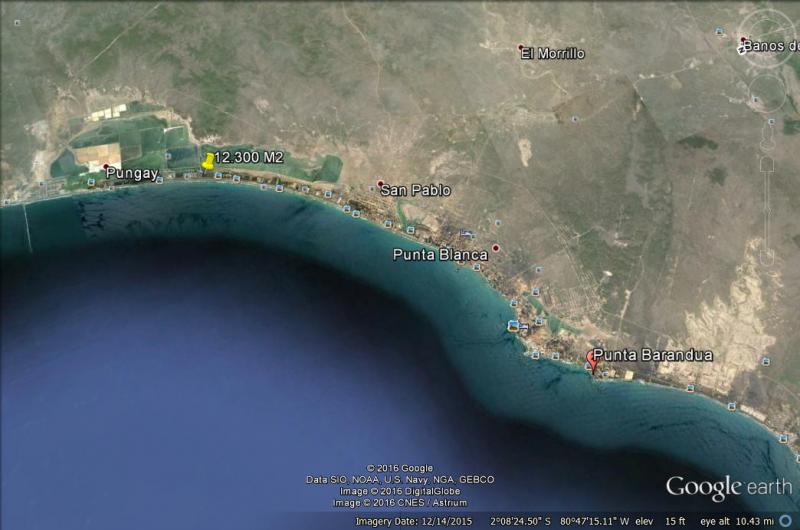The width and height of the screenshot is (800, 530).
Task: Click the Google Earth logo
Action: pos(727,488)
